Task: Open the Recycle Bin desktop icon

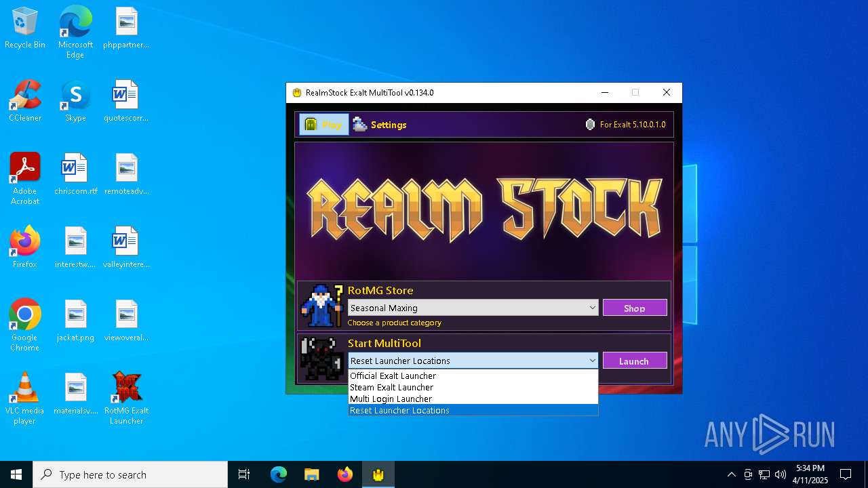Action: pyautogui.click(x=25, y=28)
